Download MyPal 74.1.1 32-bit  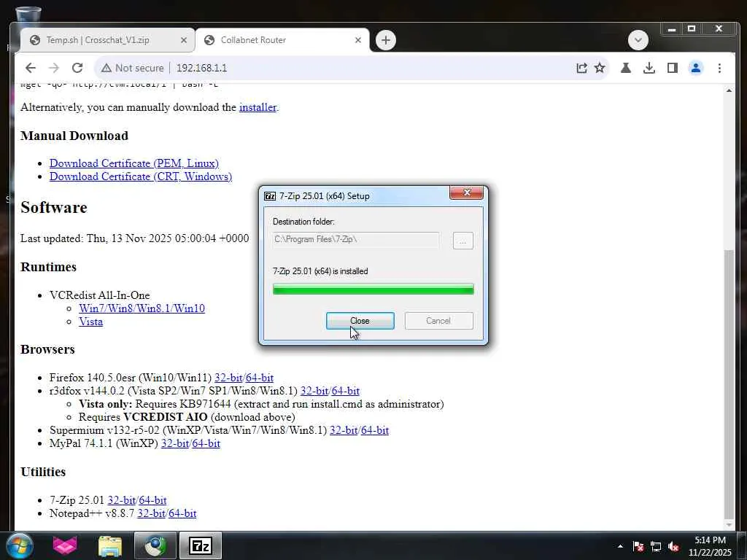[175, 444]
